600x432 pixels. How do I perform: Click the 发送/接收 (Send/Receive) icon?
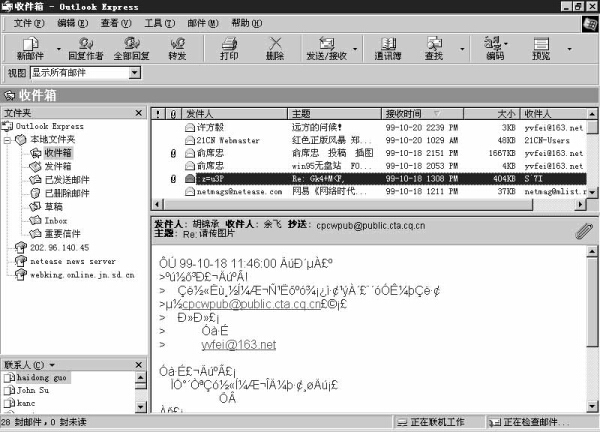click(x=326, y=49)
